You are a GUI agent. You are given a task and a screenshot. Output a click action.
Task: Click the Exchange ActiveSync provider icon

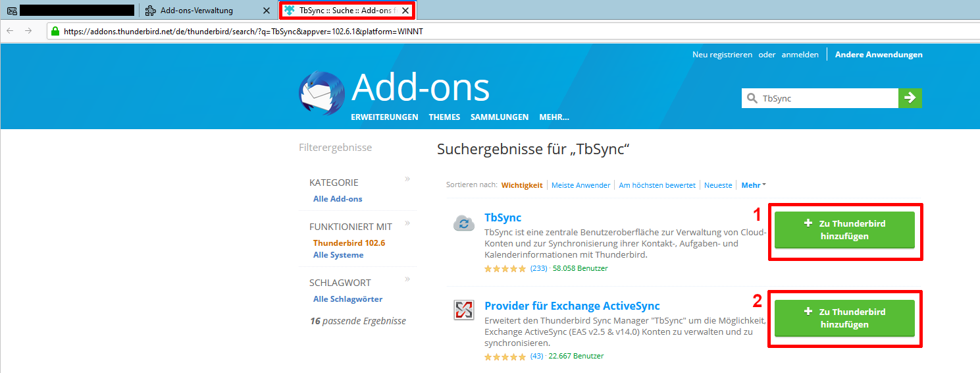point(464,310)
